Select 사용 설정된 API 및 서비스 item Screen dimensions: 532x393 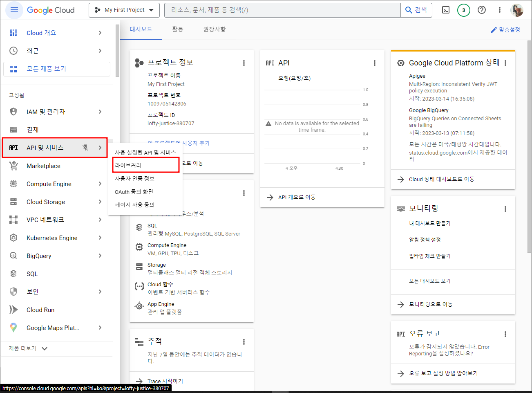click(x=145, y=152)
